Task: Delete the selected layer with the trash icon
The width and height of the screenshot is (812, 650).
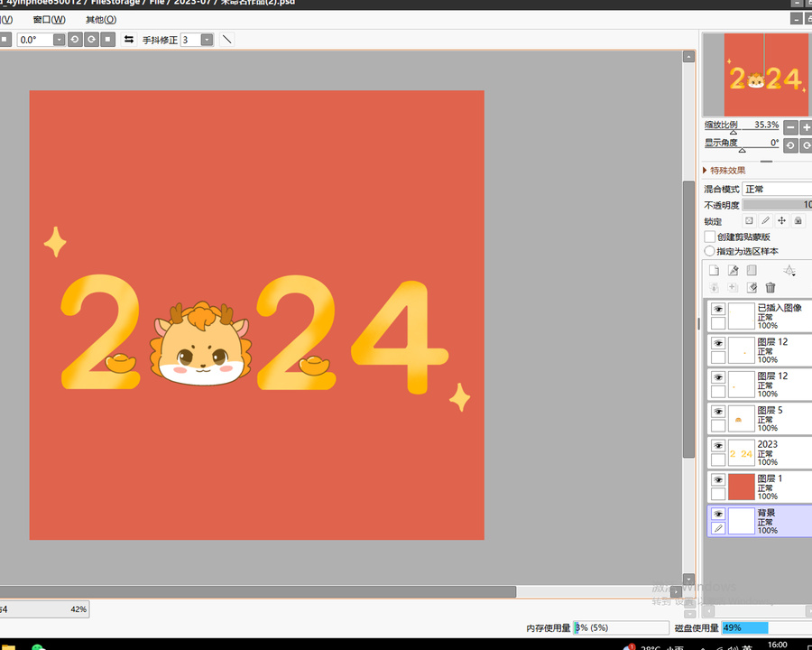Action: pyautogui.click(x=770, y=288)
